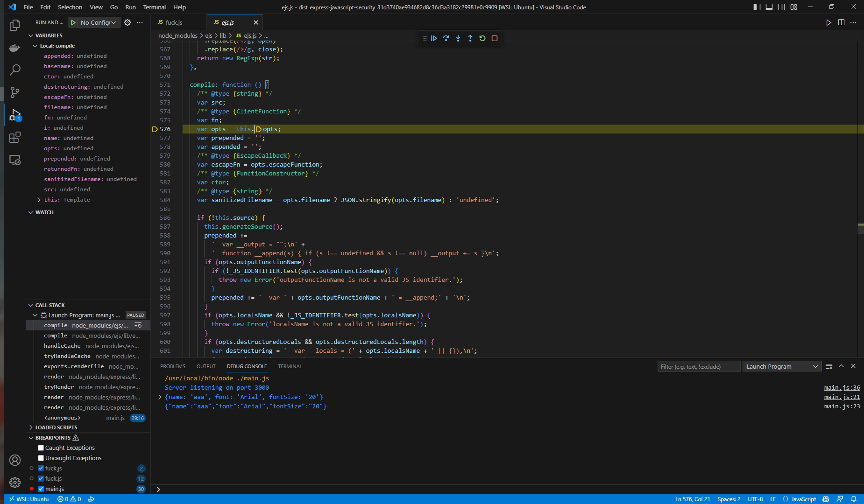
Task: Click the debug Step Out button
Action: point(470,38)
